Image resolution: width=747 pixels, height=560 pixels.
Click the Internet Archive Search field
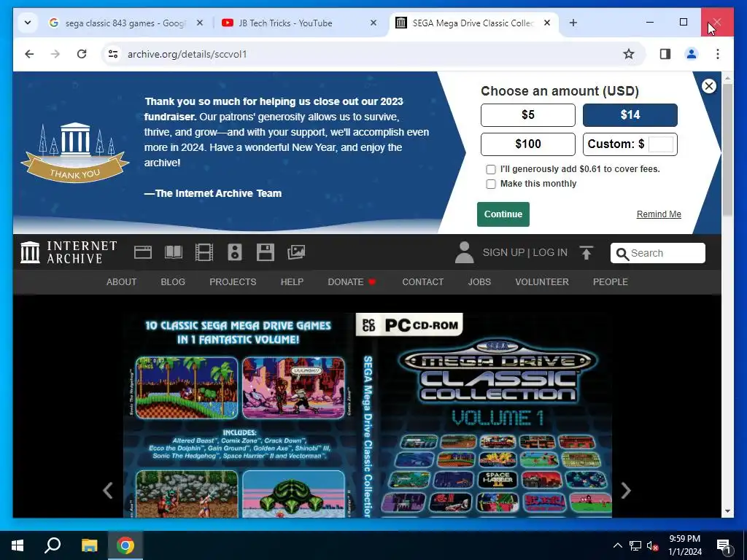658,253
